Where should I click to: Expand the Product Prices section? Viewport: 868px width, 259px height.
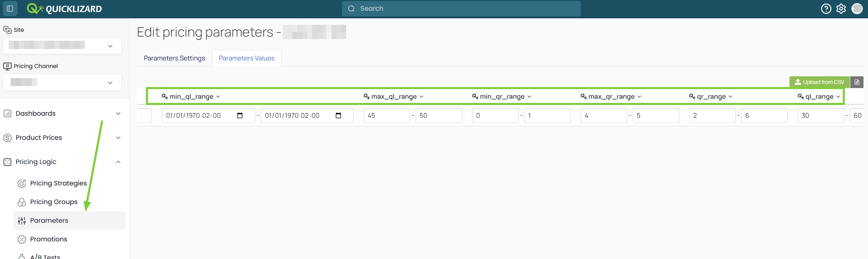pyautogui.click(x=118, y=138)
